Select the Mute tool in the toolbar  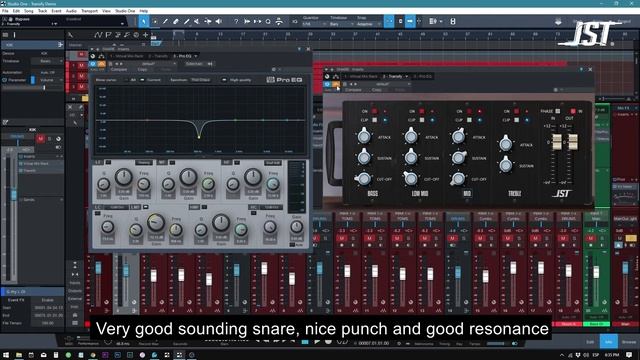pos(197,21)
